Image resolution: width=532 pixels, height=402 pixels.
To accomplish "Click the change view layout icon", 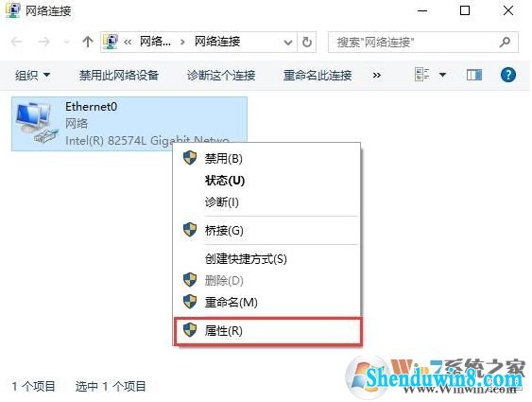I will (422, 75).
